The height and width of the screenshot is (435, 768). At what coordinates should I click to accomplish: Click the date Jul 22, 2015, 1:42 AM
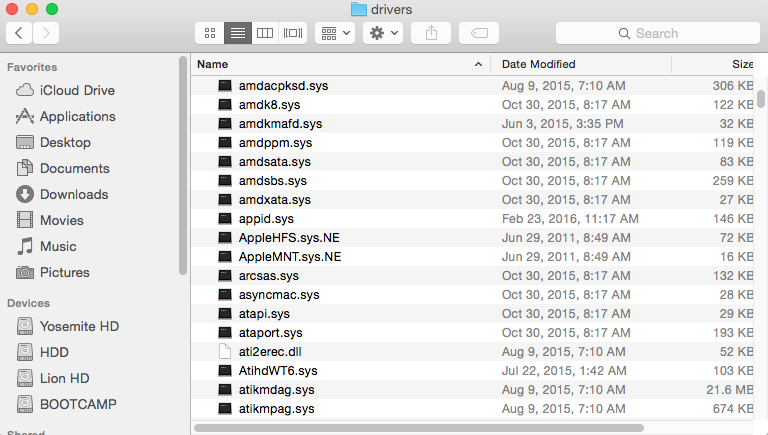564,371
